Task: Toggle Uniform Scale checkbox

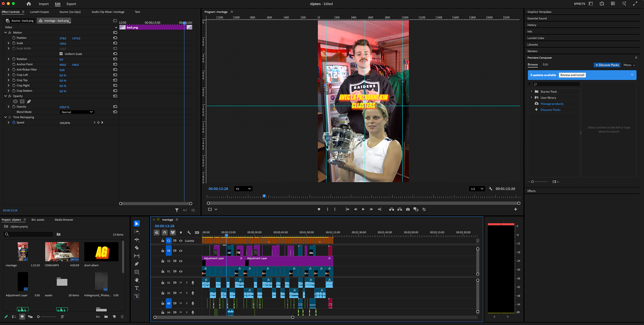Action: click(61, 54)
